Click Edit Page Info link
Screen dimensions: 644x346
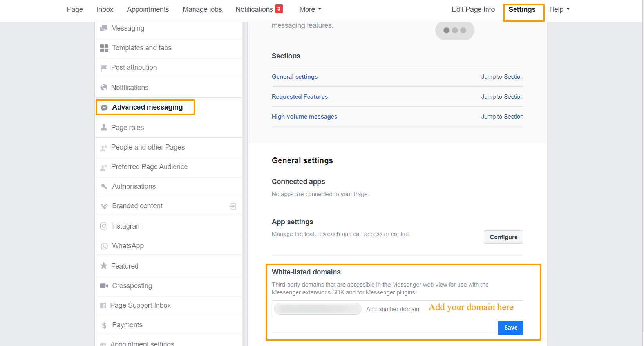coord(473,9)
